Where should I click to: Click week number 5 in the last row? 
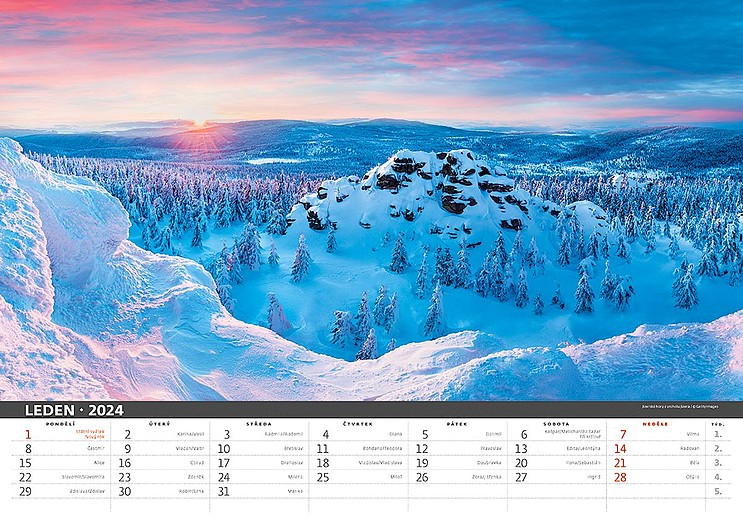coord(718,491)
